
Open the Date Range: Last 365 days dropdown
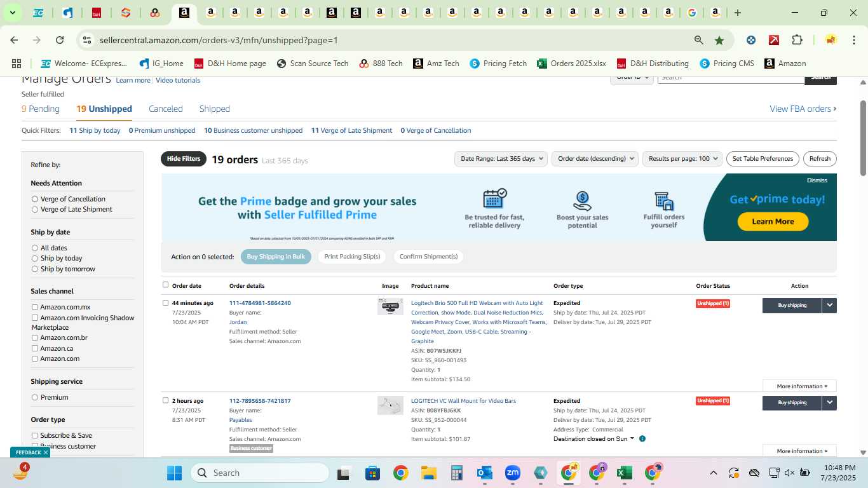coord(501,159)
